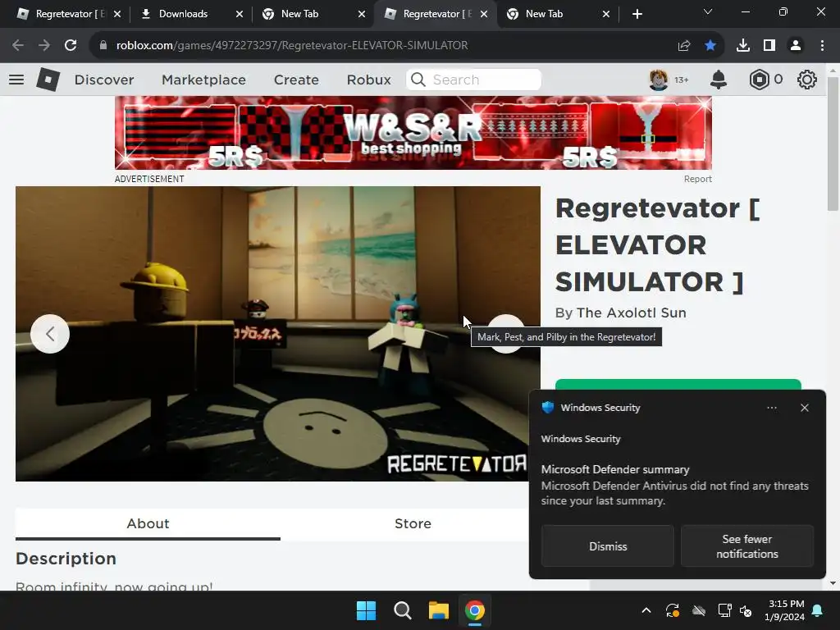Screen dimensions: 840x630
Task: Open Windows taskbar search
Action: point(402,610)
